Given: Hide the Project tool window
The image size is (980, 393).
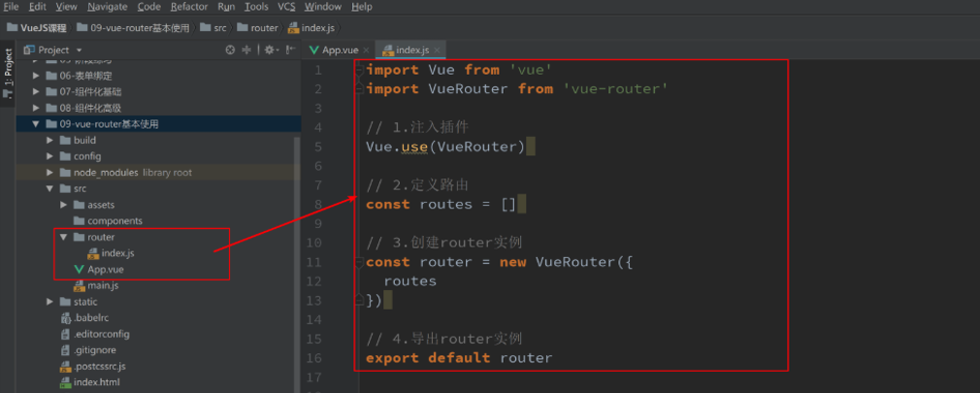Looking at the screenshot, I should point(291,50).
